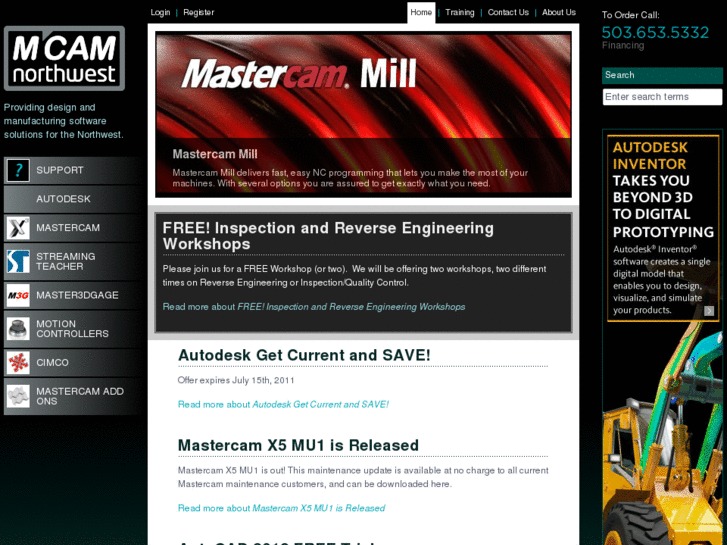Open FREE! Inspection and Reverse Engineering Workshops heading
The width and height of the screenshot is (727, 545).
(x=328, y=236)
